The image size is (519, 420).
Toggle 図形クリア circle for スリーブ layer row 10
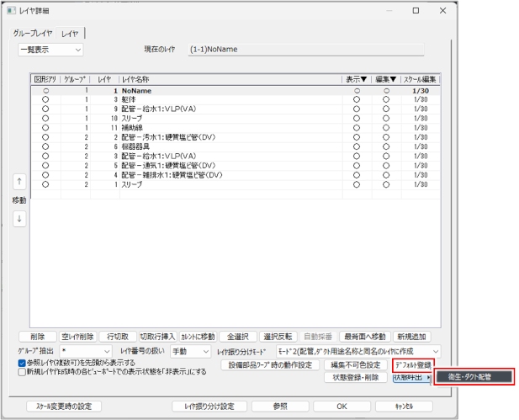point(45,118)
